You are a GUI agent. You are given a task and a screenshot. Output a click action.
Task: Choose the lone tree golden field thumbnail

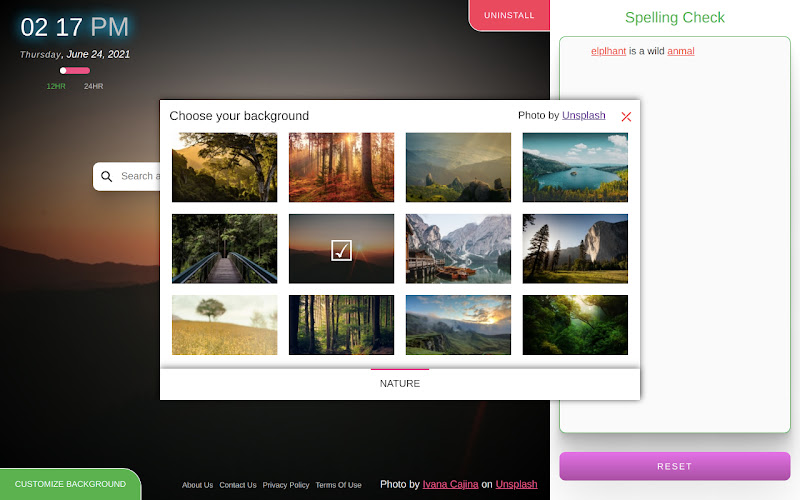click(224, 325)
